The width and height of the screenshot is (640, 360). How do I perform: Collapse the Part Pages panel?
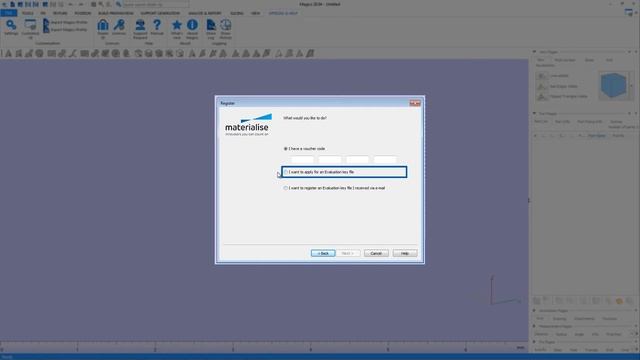(534, 113)
